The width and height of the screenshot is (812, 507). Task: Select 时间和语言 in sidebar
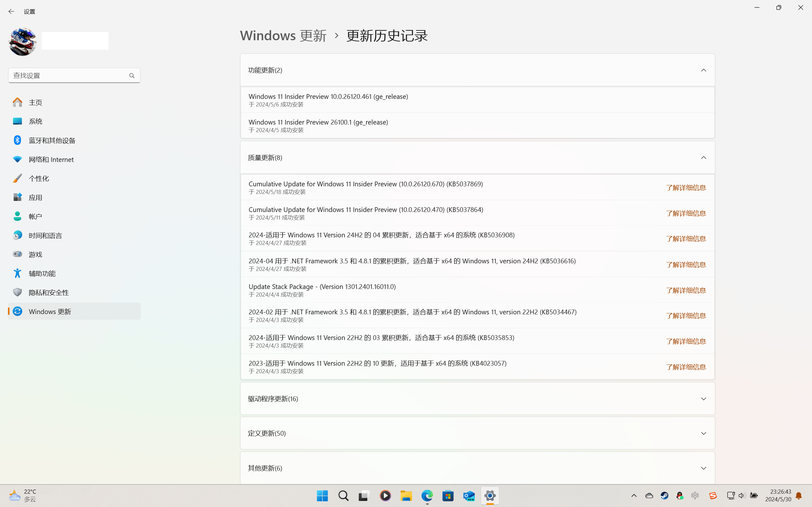(45, 235)
